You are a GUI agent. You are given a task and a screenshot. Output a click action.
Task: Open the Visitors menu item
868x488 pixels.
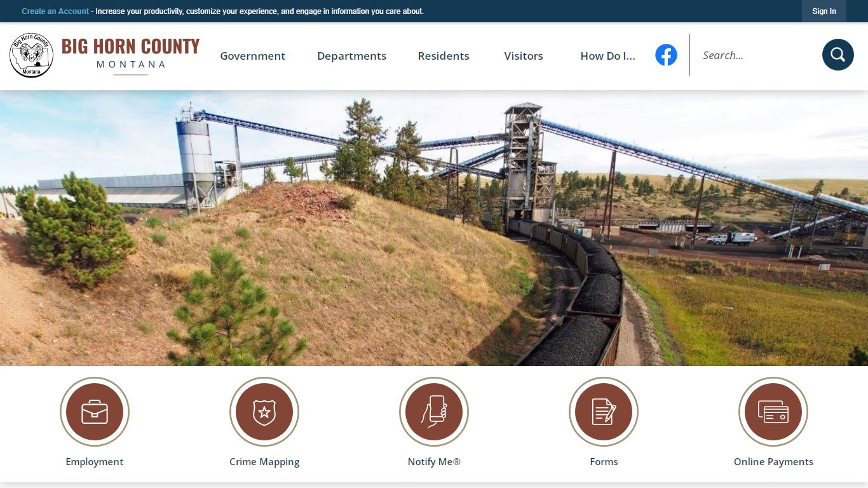click(x=524, y=56)
